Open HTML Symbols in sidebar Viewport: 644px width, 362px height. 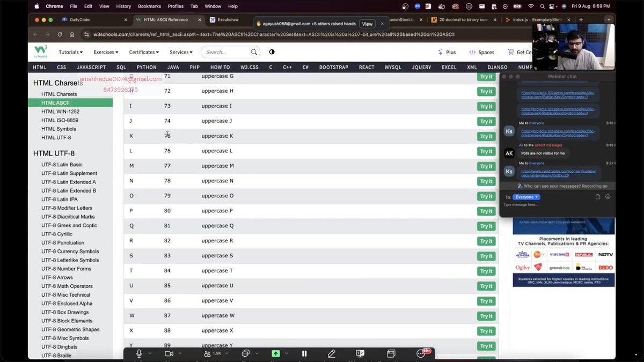point(58,129)
